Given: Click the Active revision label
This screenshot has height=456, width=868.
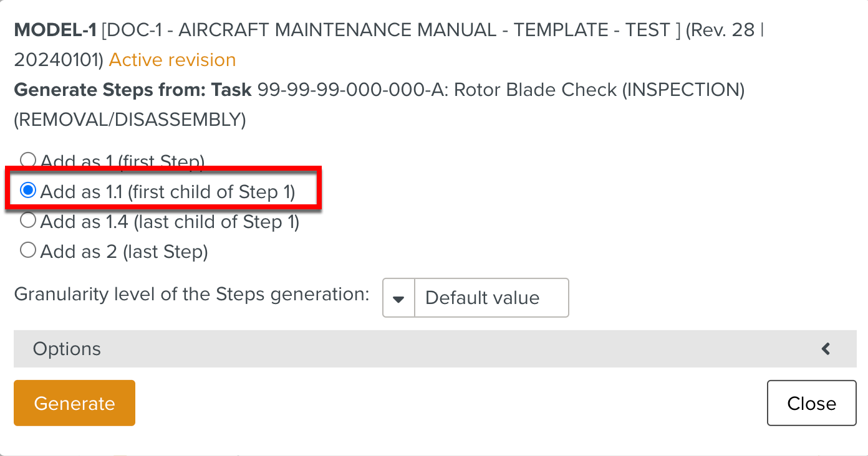Looking at the screenshot, I should pyautogui.click(x=172, y=59).
